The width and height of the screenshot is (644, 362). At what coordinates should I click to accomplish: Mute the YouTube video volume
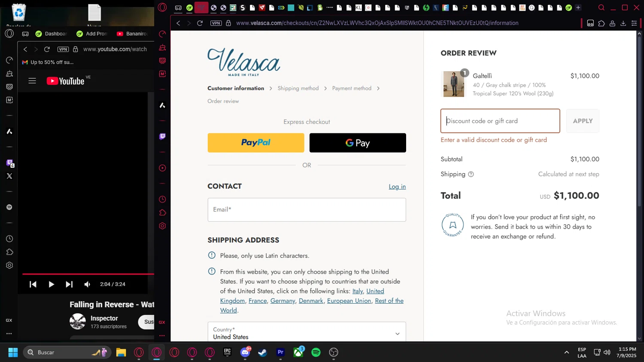click(87, 284)
